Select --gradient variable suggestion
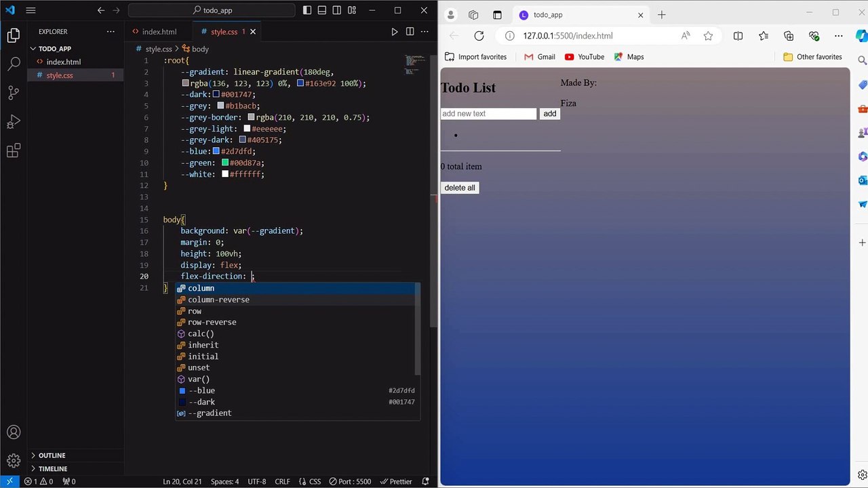 pyautogui.click(x=298, y=413)
